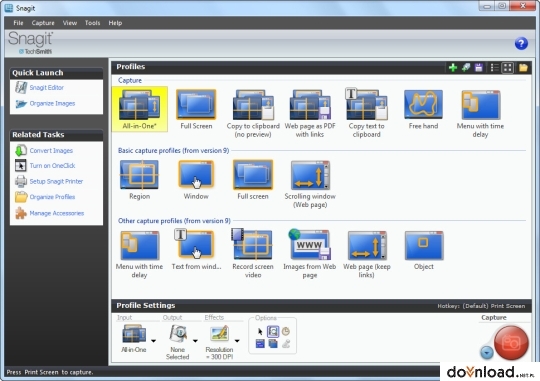The image size is (540, 381).
Task: Select Menu with time delay in Capture group
Action: pyautogui.click(x=480, y=114)
